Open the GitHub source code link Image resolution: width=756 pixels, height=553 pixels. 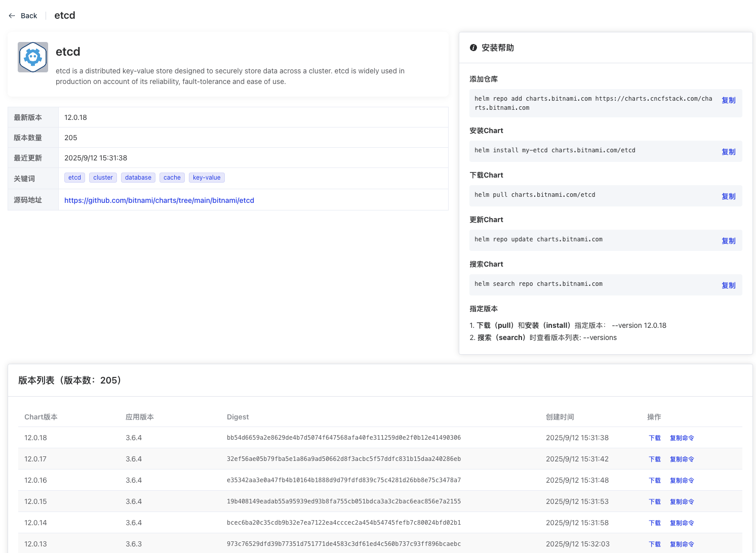[x=159, y=200]
